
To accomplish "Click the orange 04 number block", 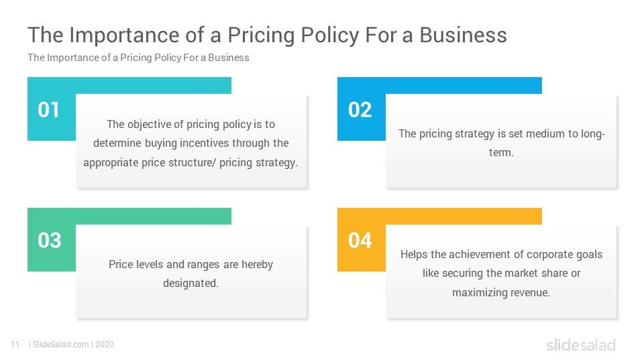I will point(360,241).
